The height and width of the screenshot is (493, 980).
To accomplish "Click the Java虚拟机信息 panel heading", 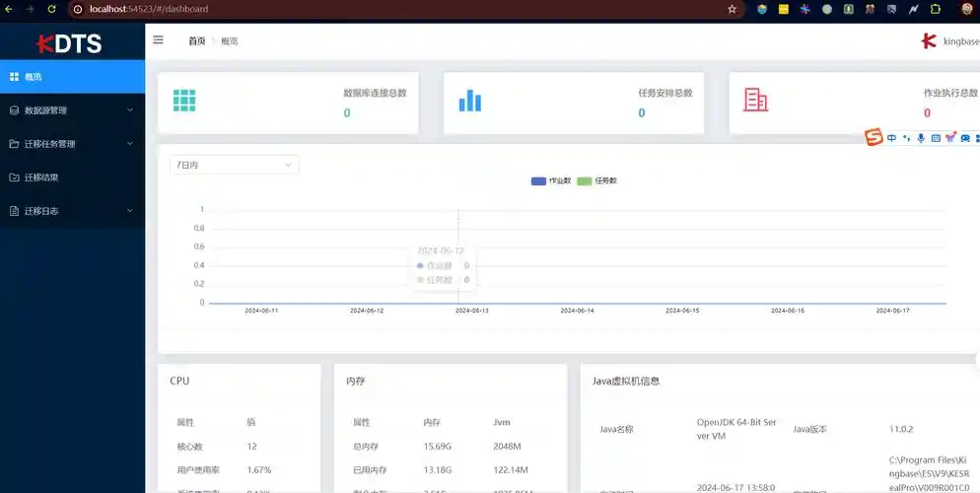I will [626, 381].
